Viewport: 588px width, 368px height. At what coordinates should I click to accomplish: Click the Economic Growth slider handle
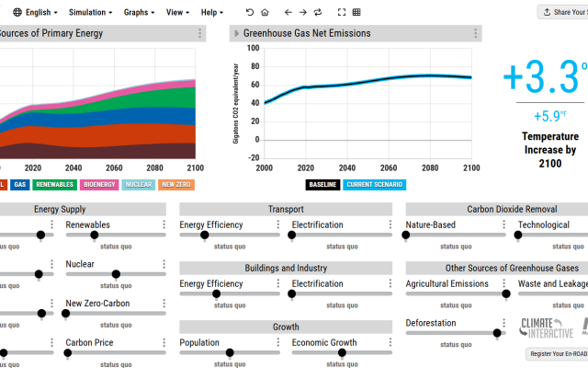point(342,352)
